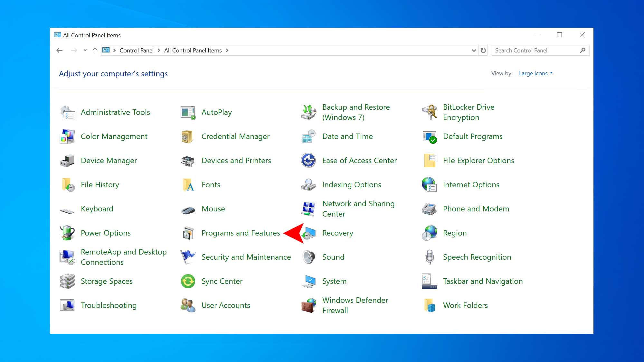Expand chevron after All Control Panel Items
This screenshot has height=362, width=644.
pos(227,51)
